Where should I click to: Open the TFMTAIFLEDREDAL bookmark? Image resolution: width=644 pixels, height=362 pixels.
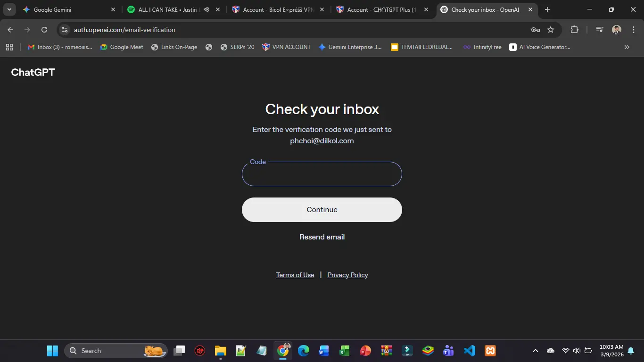click(x=421, y=47)
